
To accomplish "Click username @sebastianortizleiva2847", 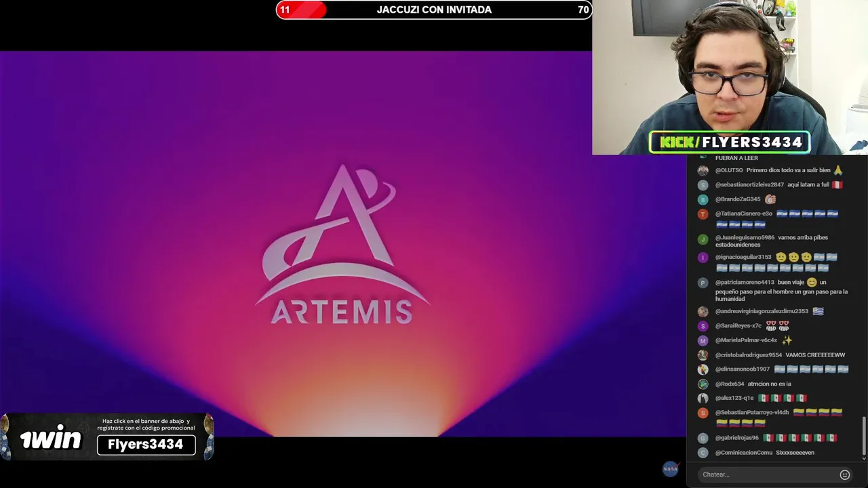I will pos(749,185).
